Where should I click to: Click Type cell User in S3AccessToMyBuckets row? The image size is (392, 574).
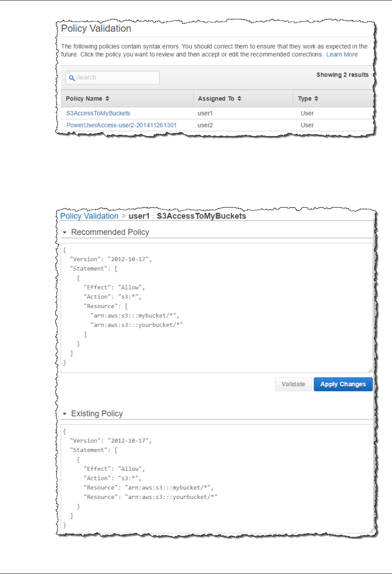(x=307, y=113)
